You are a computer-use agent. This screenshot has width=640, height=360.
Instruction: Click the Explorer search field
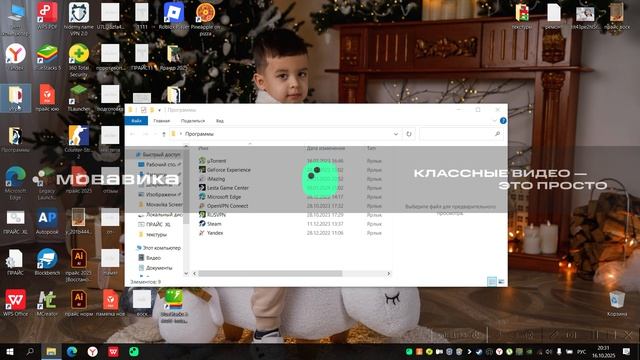click(460, 134)
